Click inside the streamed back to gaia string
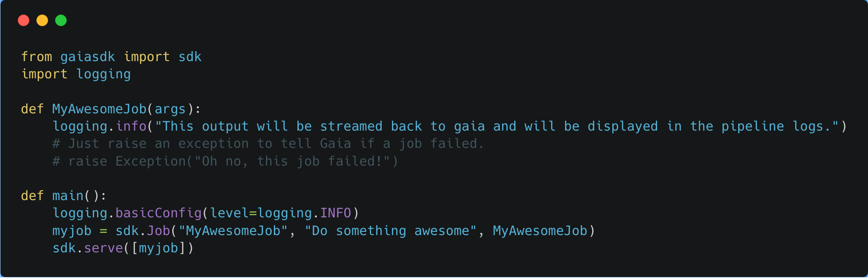 (x=497, y=126)
